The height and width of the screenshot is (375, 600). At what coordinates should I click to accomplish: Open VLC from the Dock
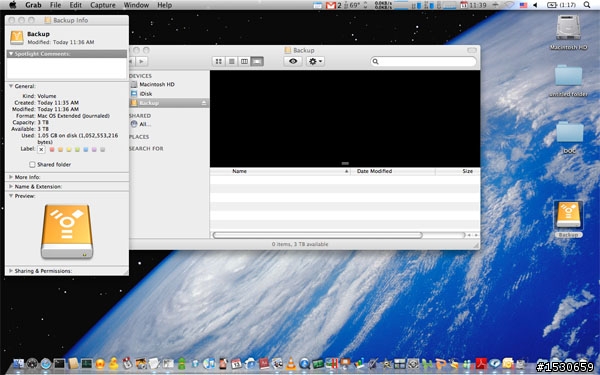pyautogui.click(x=291, y=364)
